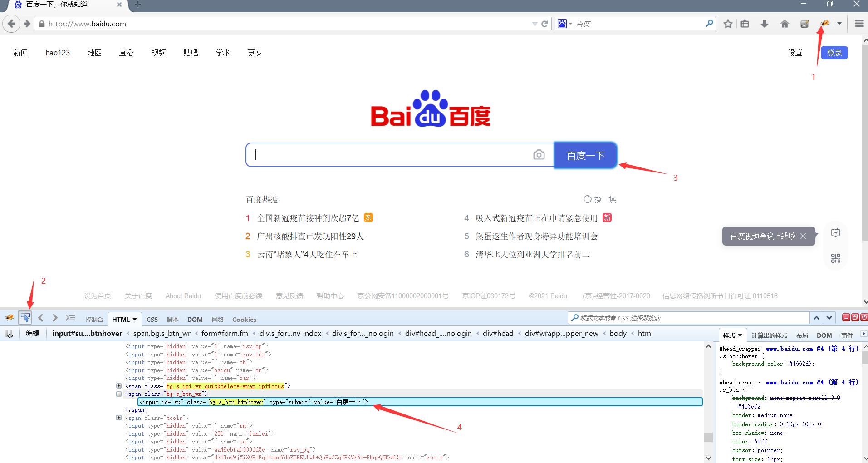Open the search engine selector dropdown

tap(570, 24)
